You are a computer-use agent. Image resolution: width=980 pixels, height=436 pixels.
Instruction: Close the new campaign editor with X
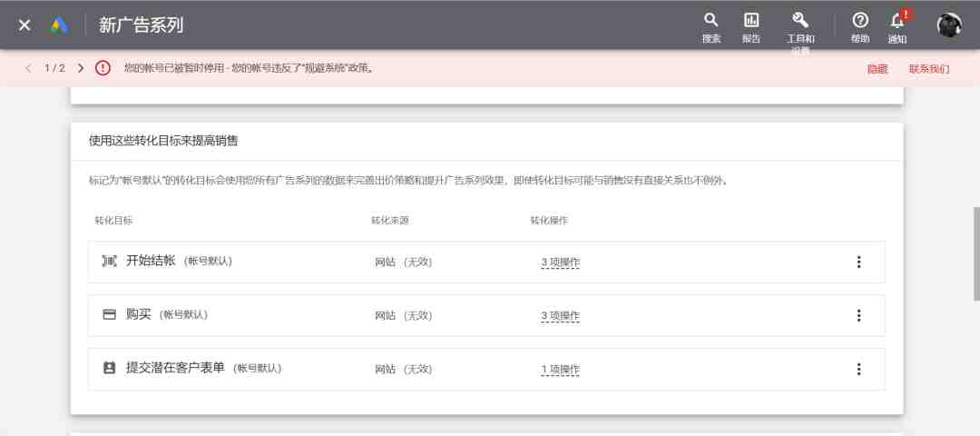[24, 25]
